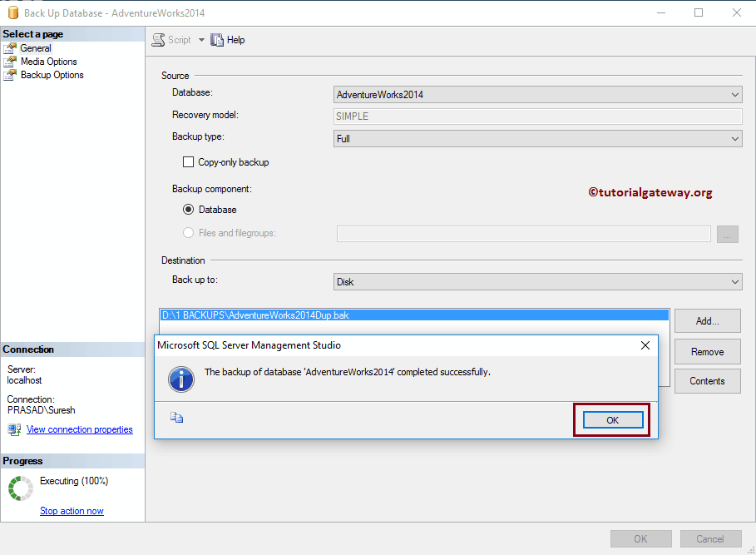
Task: Click the database icon in title bar
Action: pyautogui.click(x=13, y=12)
